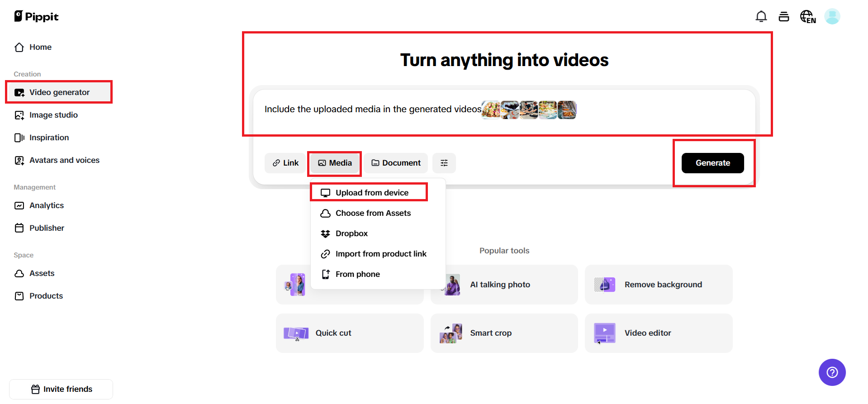Click the Media button
Viewport: 868px width, 404px height.
(335, 163)
